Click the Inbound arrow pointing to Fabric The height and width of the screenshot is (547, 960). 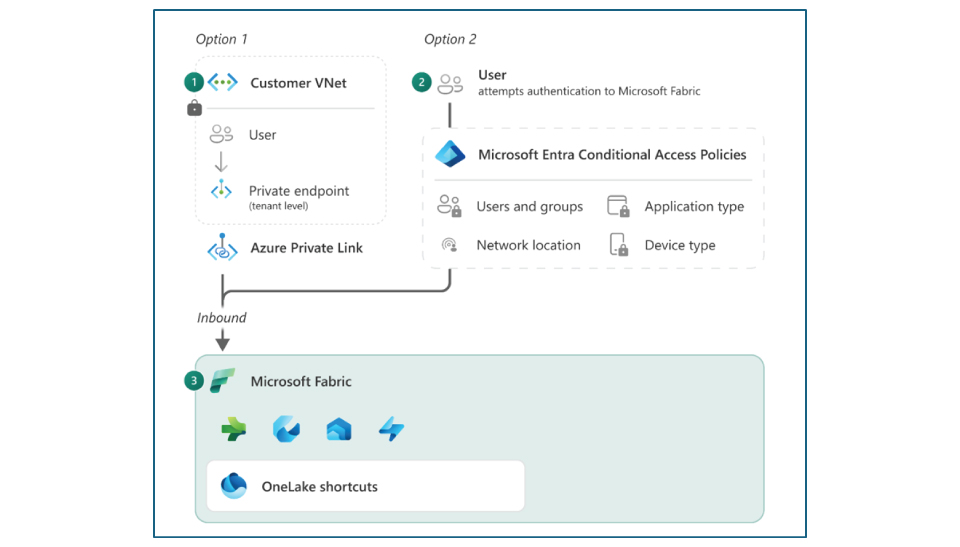click(222, 341)
